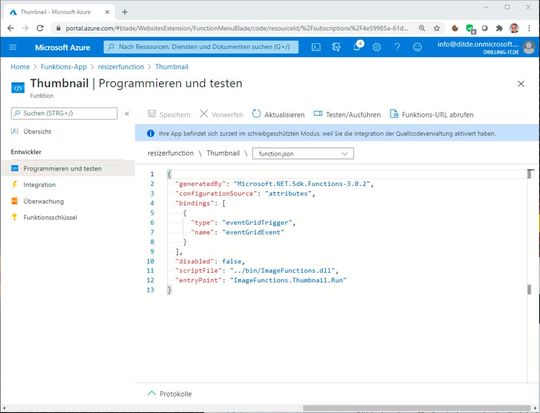Click the Microsoft Azure logo text
Image resolution: width=540 pixels, height=413 pixels.
[62, 48]
